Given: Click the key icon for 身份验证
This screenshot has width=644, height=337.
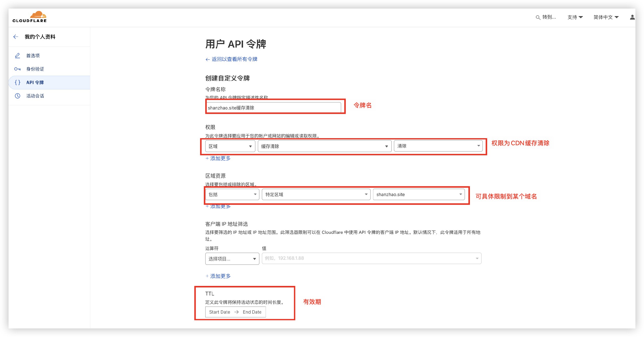Looking at the screenshot, I should (x=17, y=69).
